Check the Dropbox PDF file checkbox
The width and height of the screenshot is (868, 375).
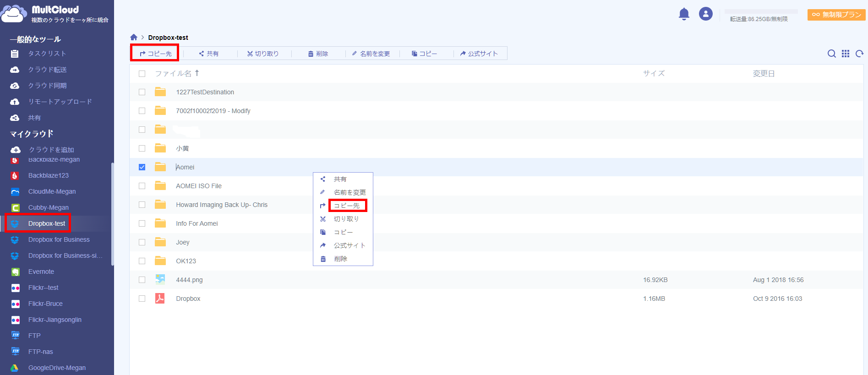(x=142, y=299)
